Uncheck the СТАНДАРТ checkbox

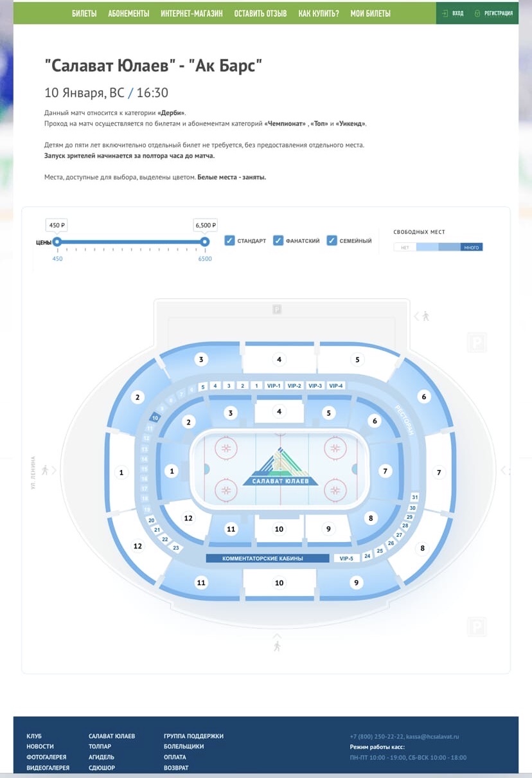[230, 240]
